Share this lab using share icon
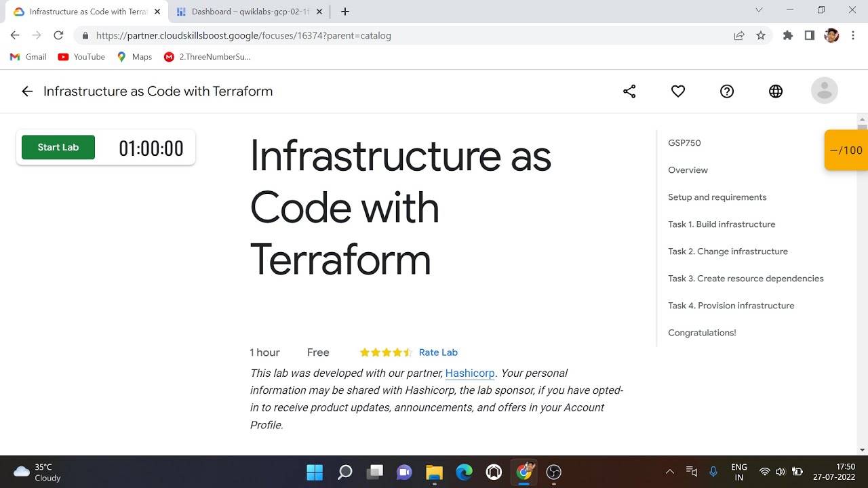 (x=629, y=91)
